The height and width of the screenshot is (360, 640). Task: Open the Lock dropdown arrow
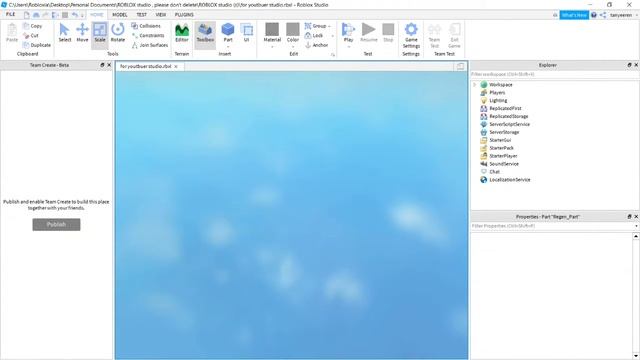(332, 36)
